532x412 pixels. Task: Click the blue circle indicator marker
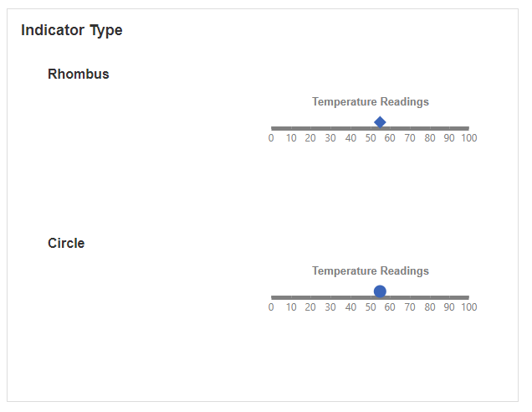click(380, 291)
